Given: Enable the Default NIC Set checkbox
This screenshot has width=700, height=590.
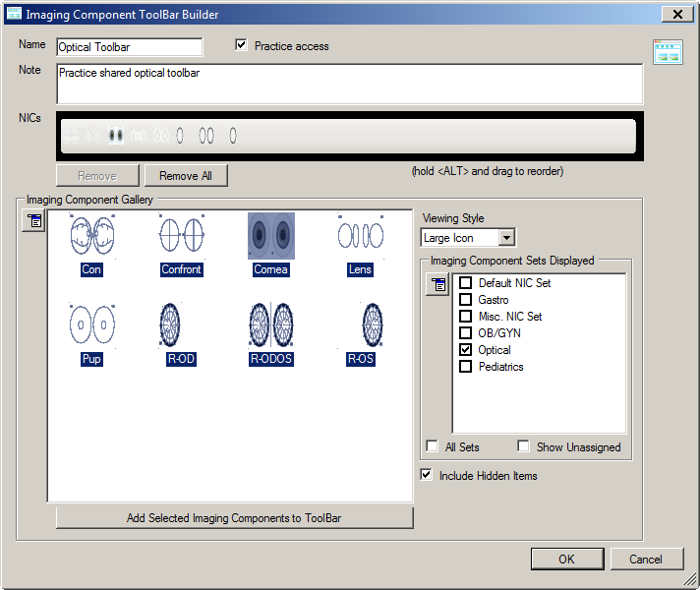Looking at the screenshot, I should 466,283.
